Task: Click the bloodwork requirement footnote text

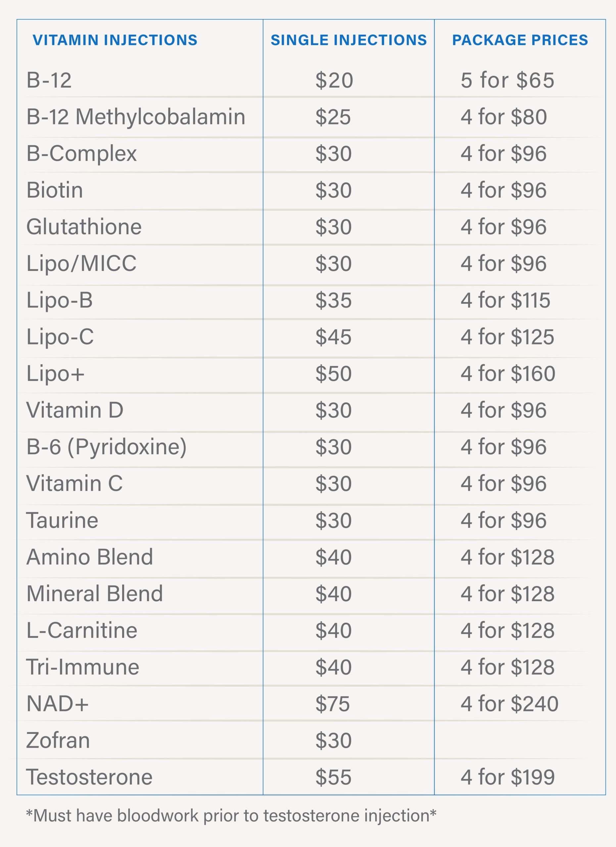Action: click(231, 815)
